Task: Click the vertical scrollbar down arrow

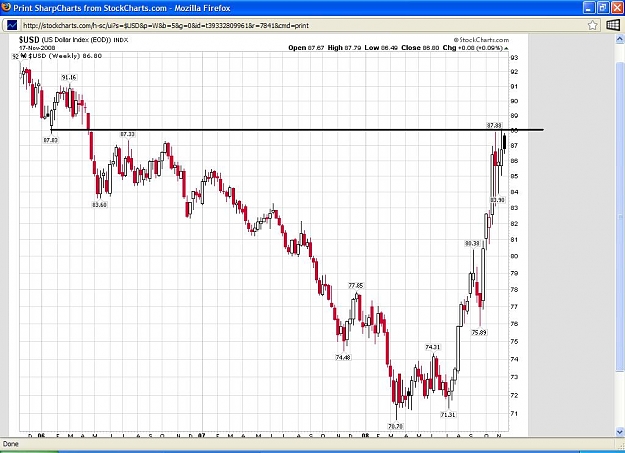Action: click(x=620, y=432)
